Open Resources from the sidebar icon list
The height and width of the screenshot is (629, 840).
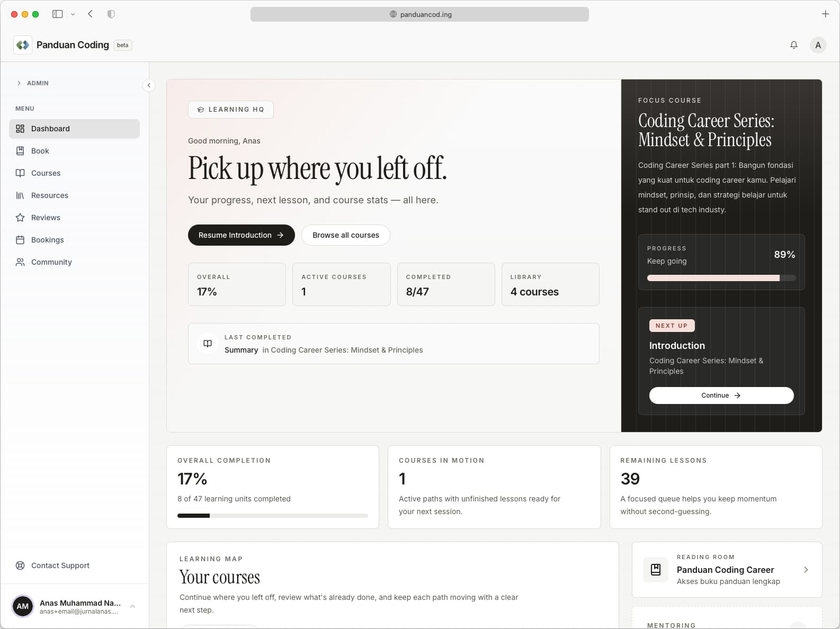pos(20,195)
